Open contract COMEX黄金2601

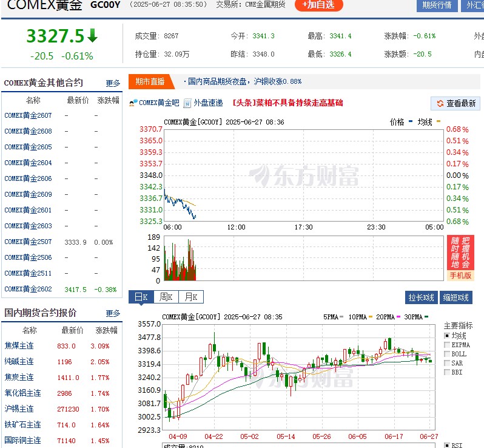pos(28,210)
